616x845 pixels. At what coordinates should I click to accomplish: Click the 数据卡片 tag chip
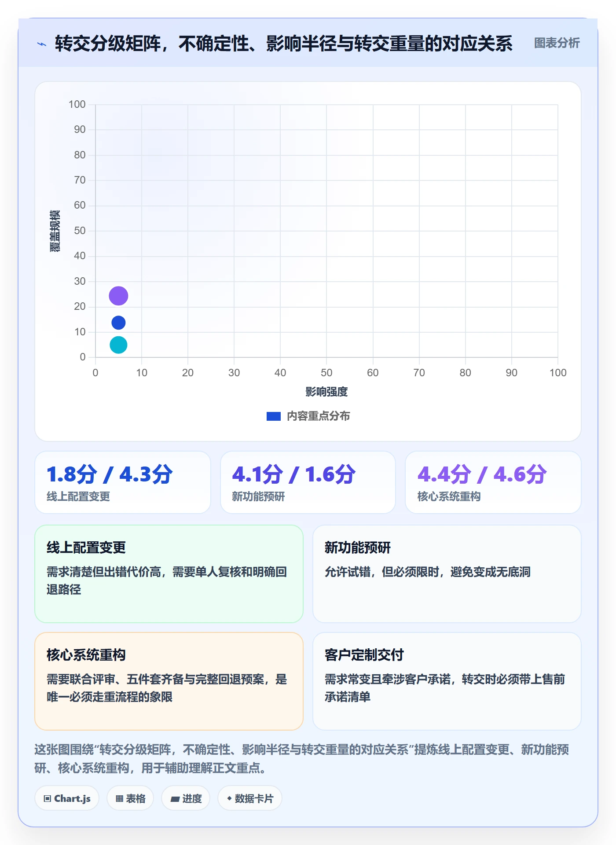coord(250,798)
